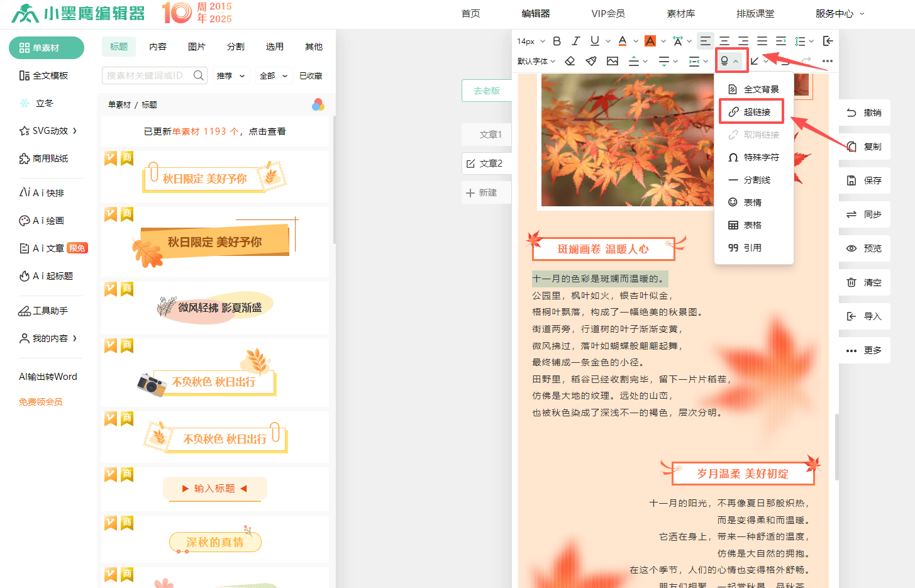Set text color with the red-underlined A
915x588 pixels.
coord(622,42)
